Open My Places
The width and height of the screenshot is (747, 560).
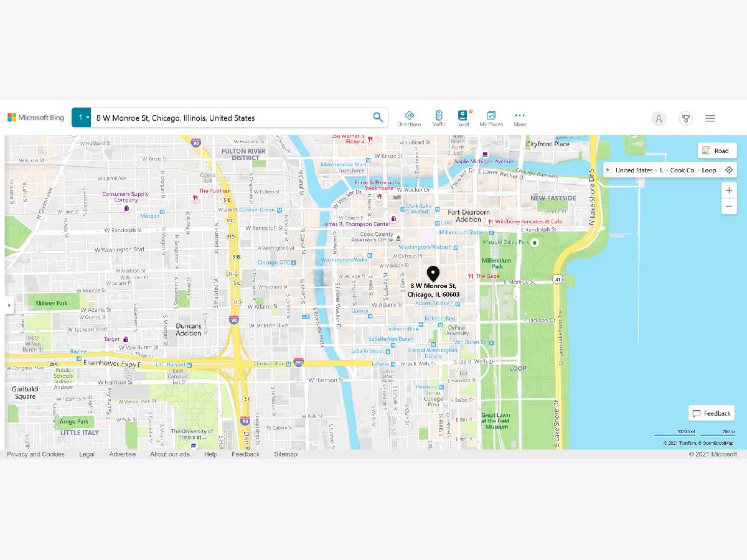[491, 118]
